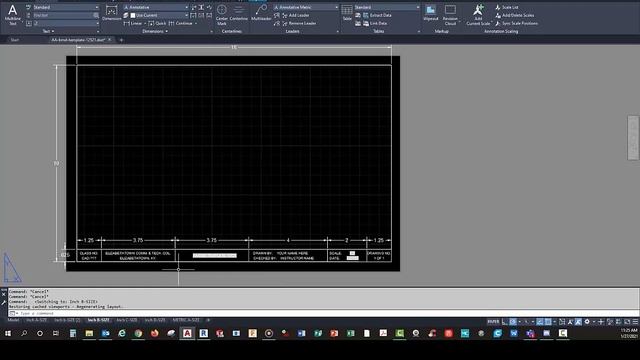Select the 10 vertical dimension text
The width and height of the screenshot is (640, 360).
click(x=56, y=163)
